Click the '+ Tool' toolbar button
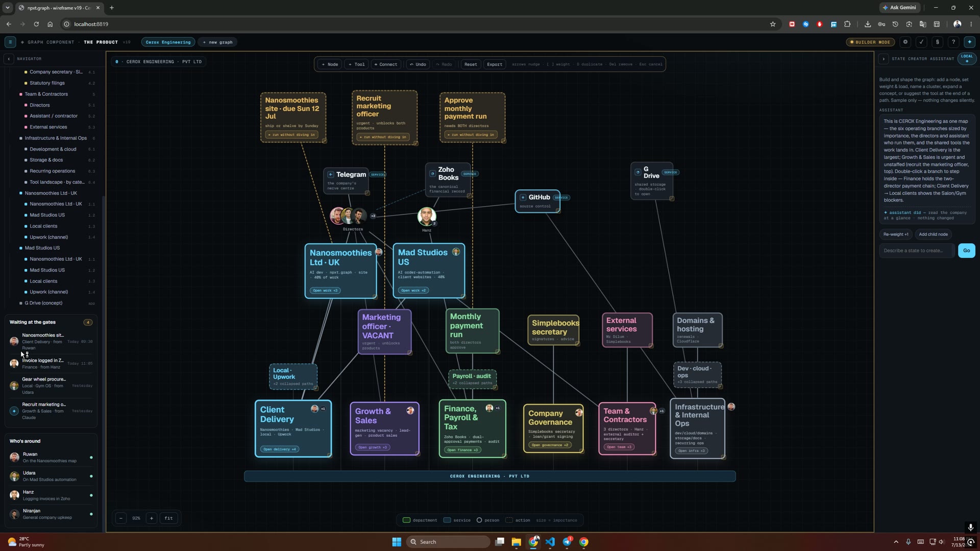The height and width of the screenshot is (551, 980). click(x=357, y=64)
